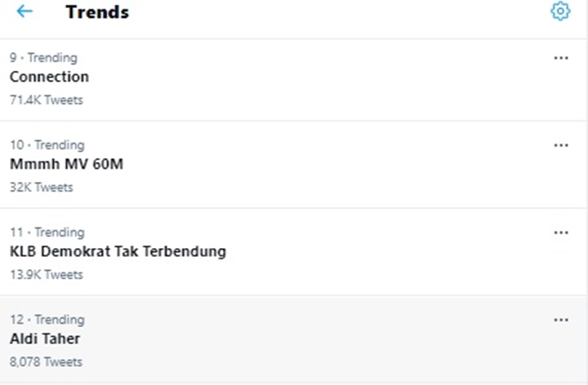Image resolution: width=588 pixels, height=385 pixels.
Task: Open the Aldi Taher trend
Action: coord(45,339)
